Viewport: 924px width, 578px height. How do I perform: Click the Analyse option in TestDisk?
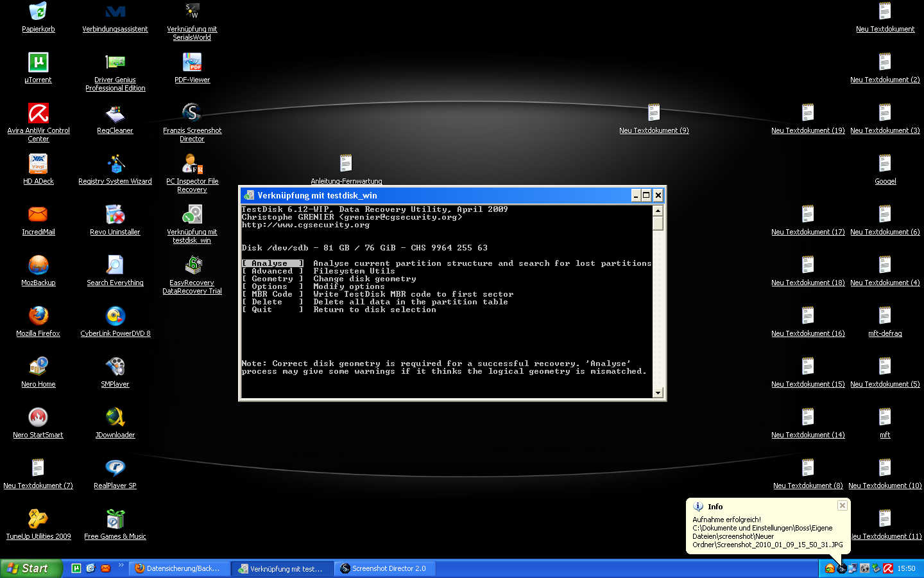tap(272, 263)
